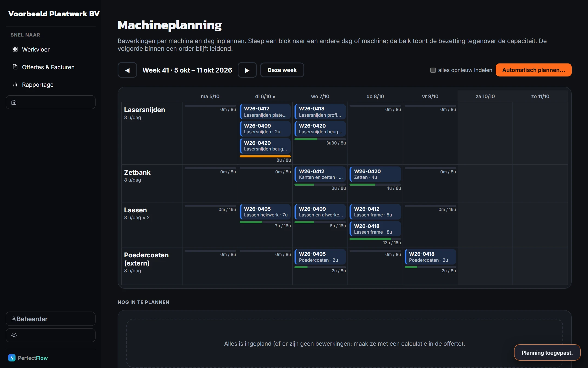
Task: Click the 'Planning toegepast.' toast notification
Action: [547, 353]
